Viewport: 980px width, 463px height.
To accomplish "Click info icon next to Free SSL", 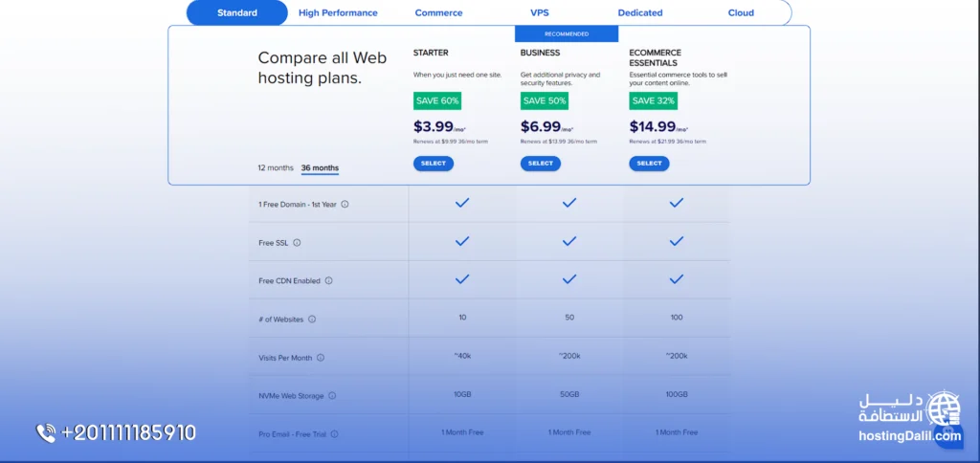I will tap(297, 243).
